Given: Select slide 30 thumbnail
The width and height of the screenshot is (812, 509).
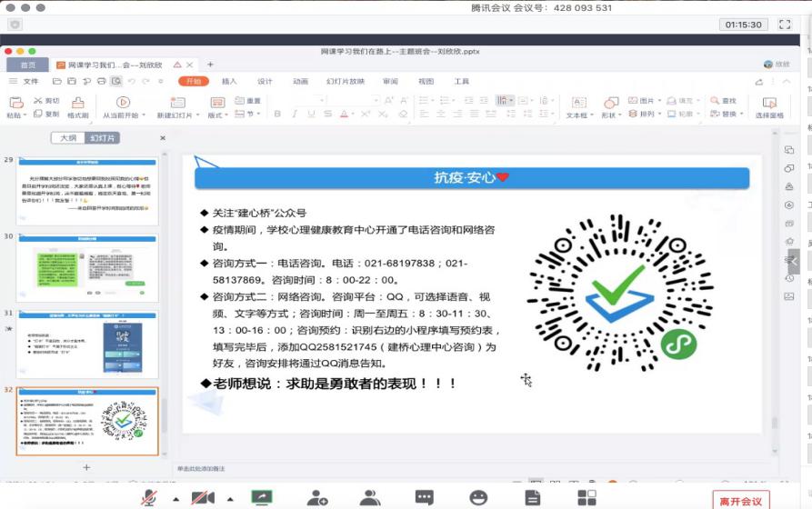Looking at the screenshot, I should click(87, 267).
